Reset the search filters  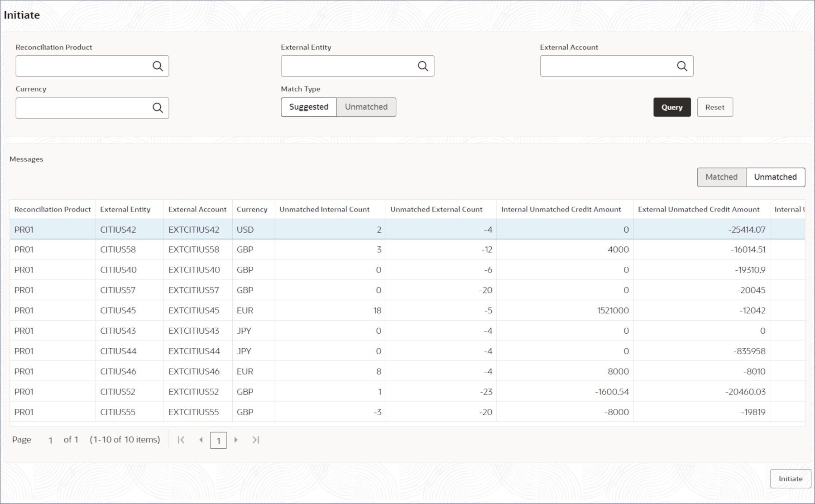click(714, 107)
